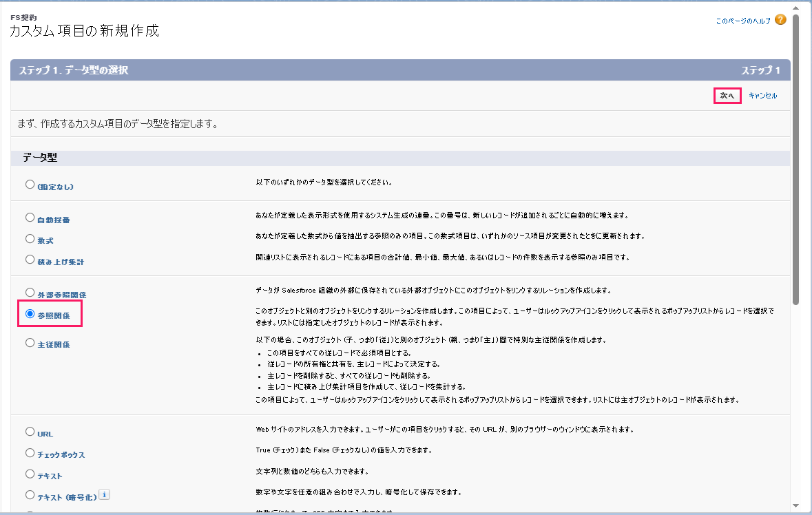Click the (指定なし) label text
This screenshot has height=515, width=812.
click(55, 187)
